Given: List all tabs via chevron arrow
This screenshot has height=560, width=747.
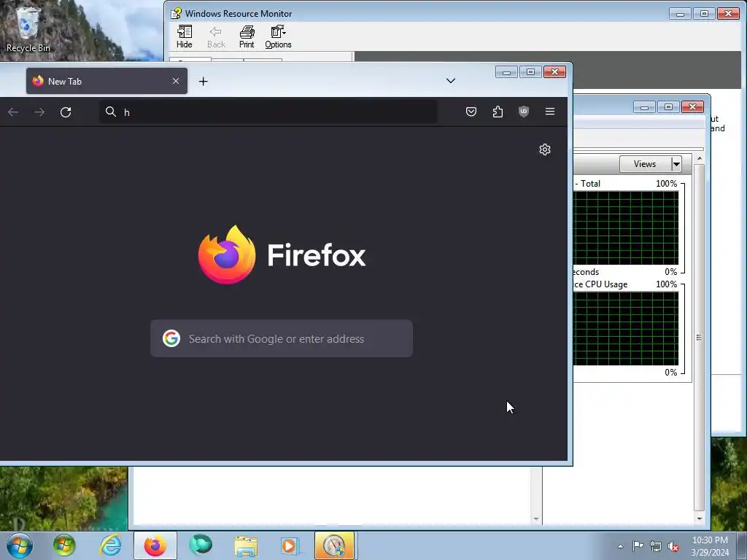Looking at the screenshot, I should coord(451,80).
